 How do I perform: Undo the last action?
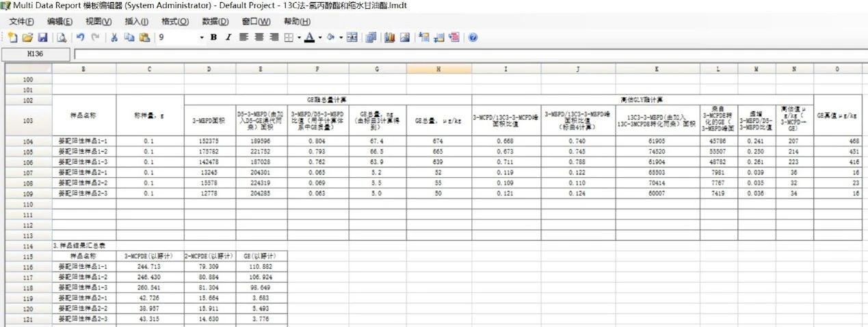(x=81, y=37)
